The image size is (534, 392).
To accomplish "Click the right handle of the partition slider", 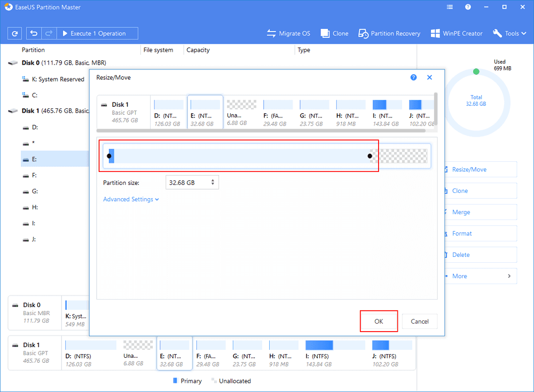I will pos(370,156).
